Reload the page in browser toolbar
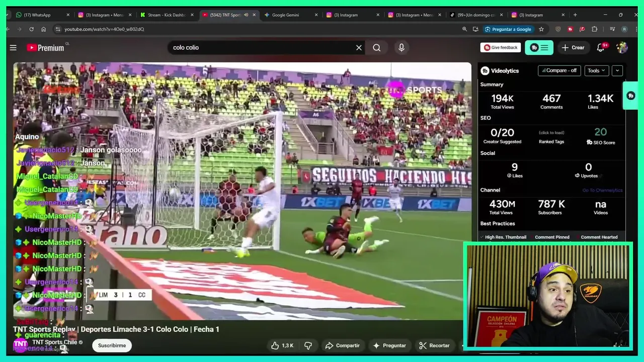644x362 pixels. click(31, 29)
